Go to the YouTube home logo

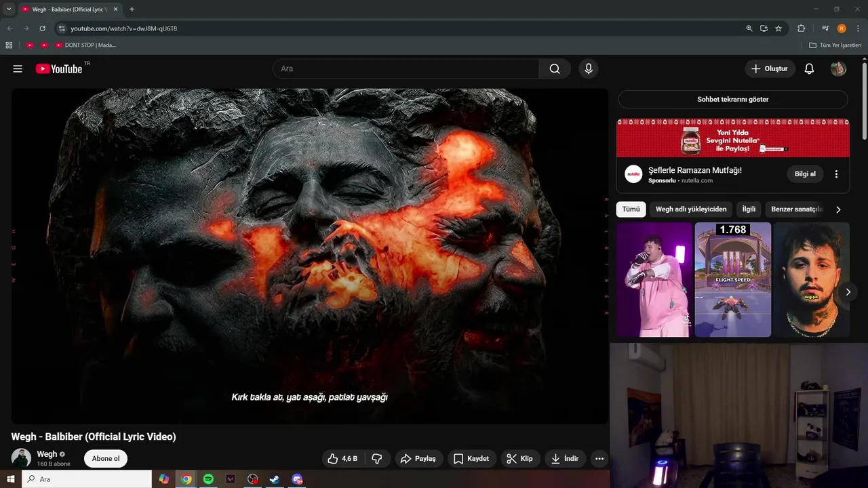point(59,68)
